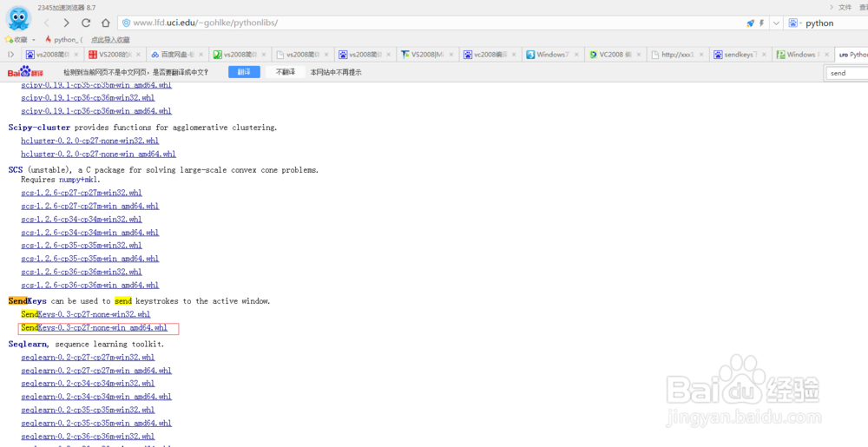Download seqlearn-0.2-cp27-cp27m-win_amd64.whl

(96, 371)
